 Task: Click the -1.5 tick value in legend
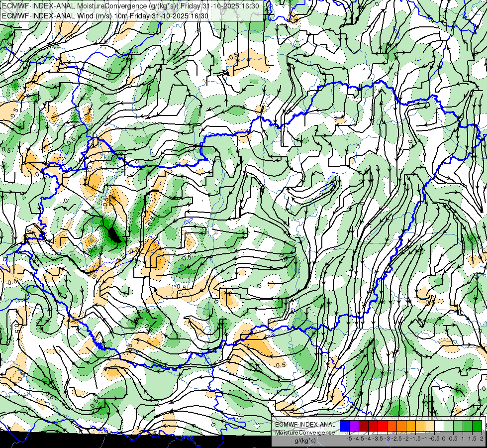[415, 439]
